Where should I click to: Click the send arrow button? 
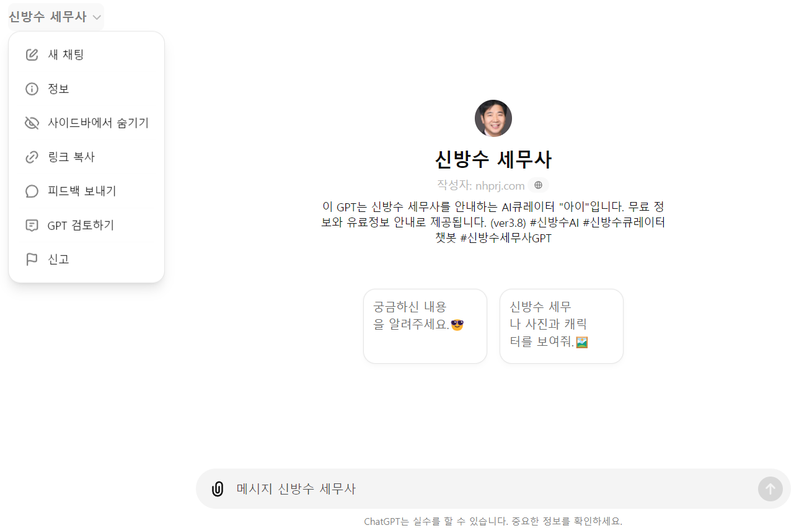tap(770, 489)
